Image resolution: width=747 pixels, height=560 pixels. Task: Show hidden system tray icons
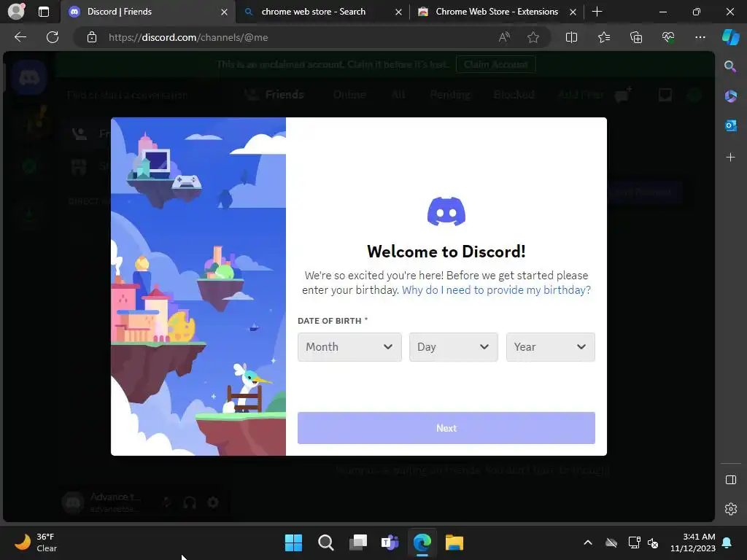click(588, 542)
